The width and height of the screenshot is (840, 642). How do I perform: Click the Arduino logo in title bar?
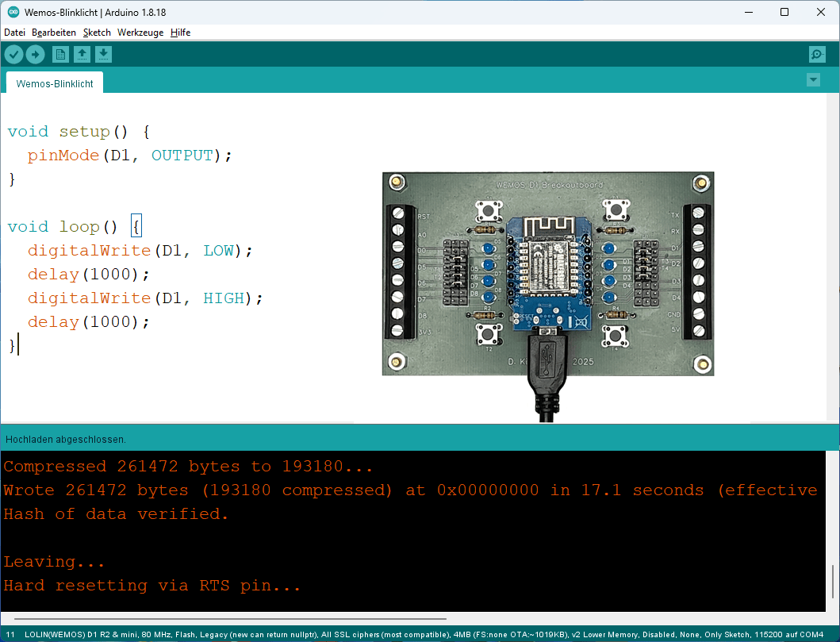pos(13,12)
